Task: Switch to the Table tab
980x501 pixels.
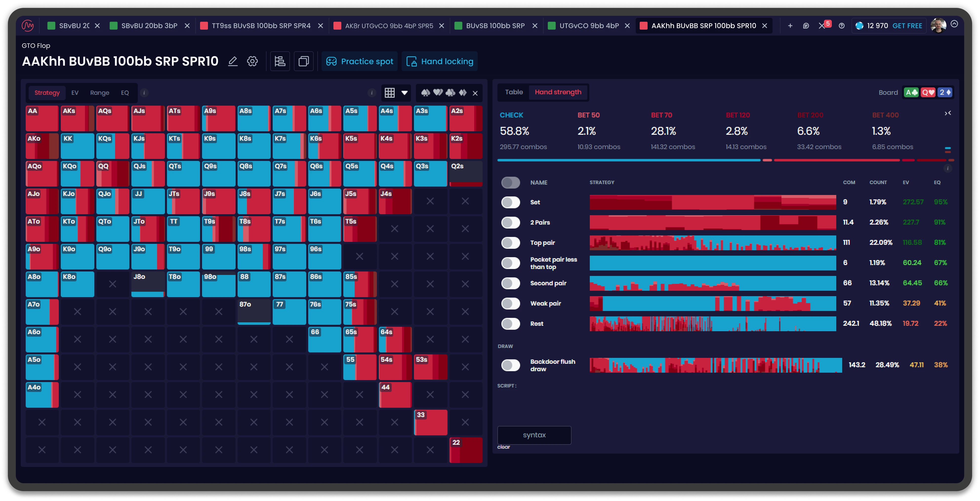Action: (x=514, y=92)
